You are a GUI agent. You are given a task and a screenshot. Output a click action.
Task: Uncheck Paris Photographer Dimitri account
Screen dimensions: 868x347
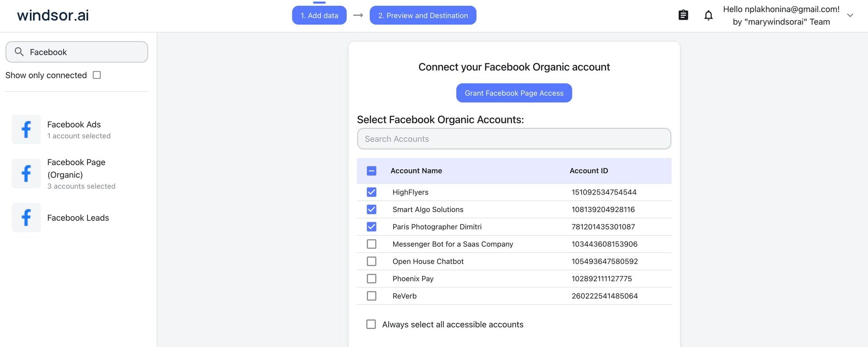point(371,227)
